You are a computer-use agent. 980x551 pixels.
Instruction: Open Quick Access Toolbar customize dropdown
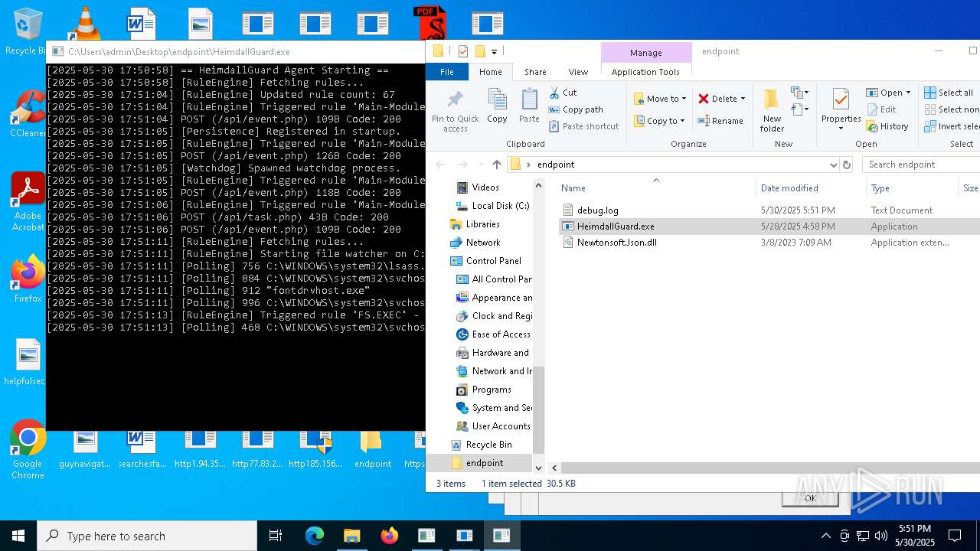(494, 52)
